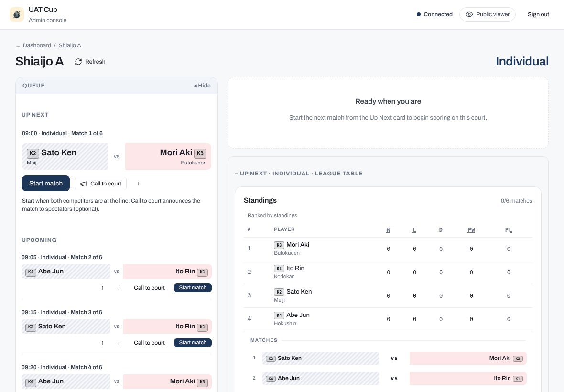
Task: Click Sato Ken in Match 3 of 6
Action: pos(65,327)
